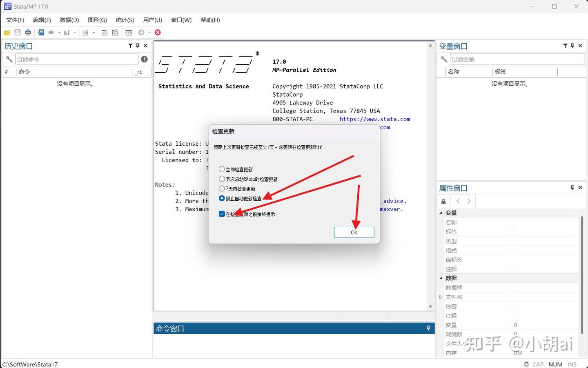The width and height of the screenshot is (588, 368).
Task: Click the Properties previous variable arrow
Action: (458, 201)
